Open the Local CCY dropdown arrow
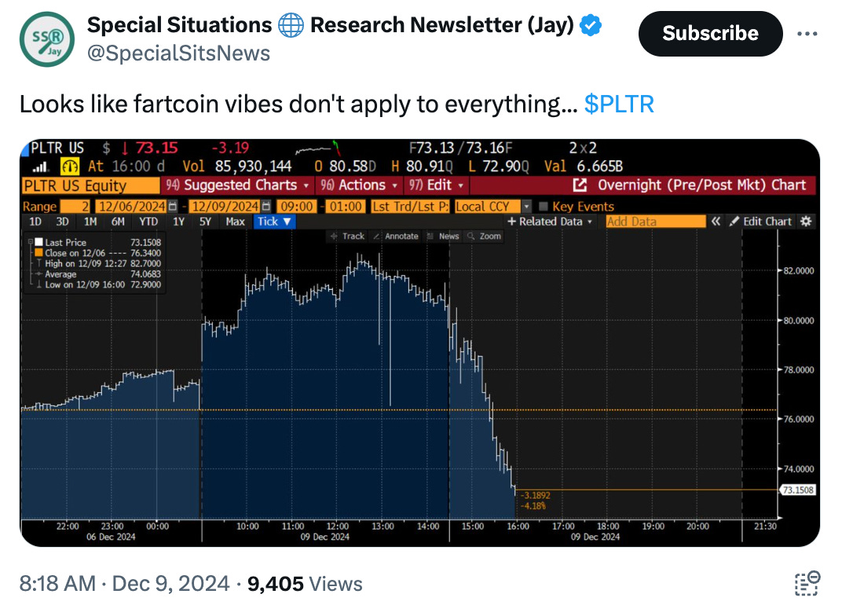The width and height of the screenshot is (842, 616). pos(527,207)
